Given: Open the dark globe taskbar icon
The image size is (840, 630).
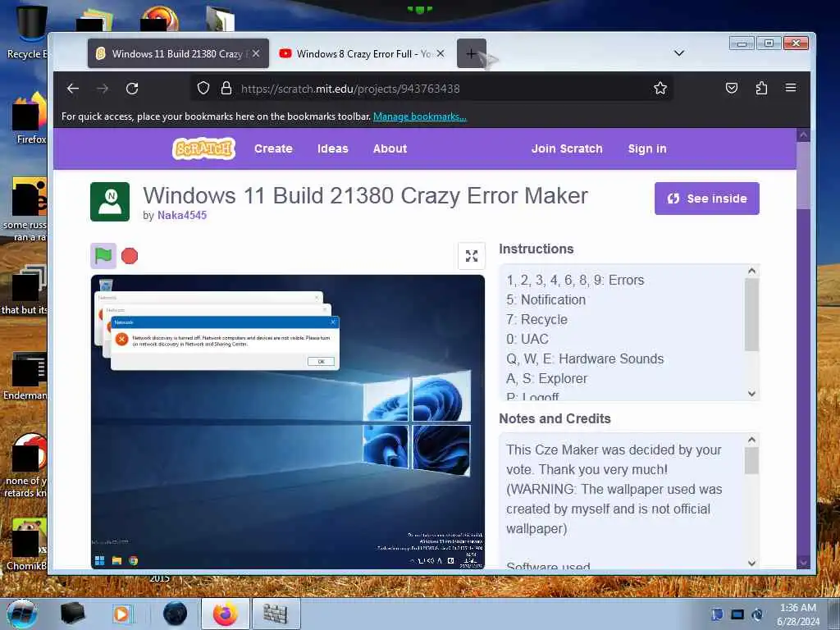Looking at the screenshot, I should click(x=175, y=614).
